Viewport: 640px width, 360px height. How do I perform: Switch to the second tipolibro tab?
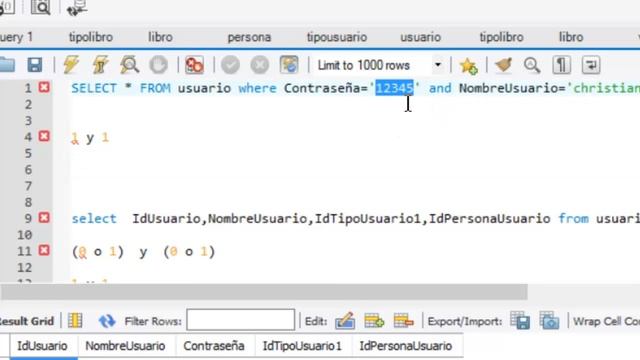[x=501, y=37]
